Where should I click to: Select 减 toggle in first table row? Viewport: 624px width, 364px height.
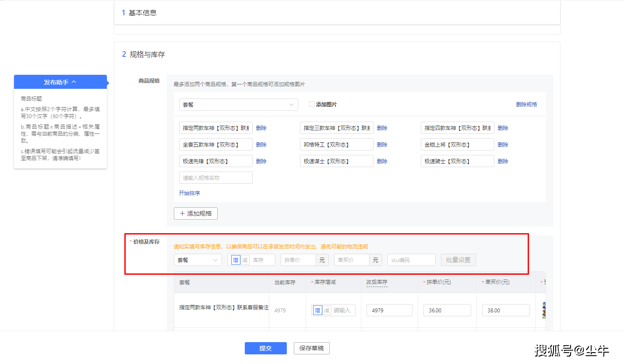(327, 310)
